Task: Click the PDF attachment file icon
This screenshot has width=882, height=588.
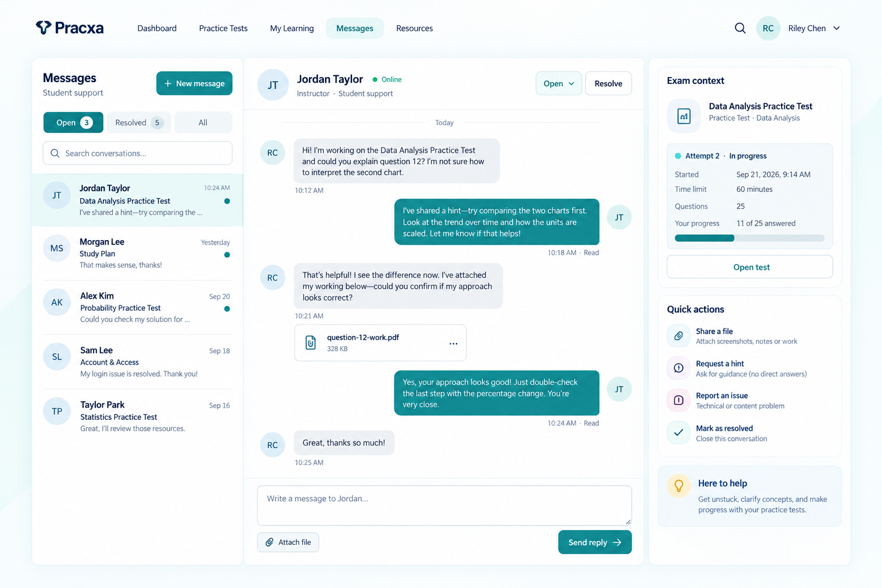Action: click(x=311, y=343)
